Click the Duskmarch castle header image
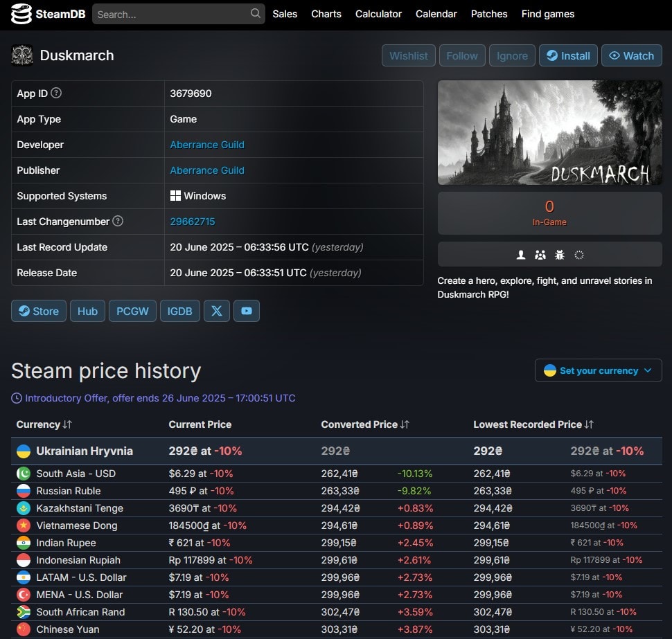 point(549,133)
